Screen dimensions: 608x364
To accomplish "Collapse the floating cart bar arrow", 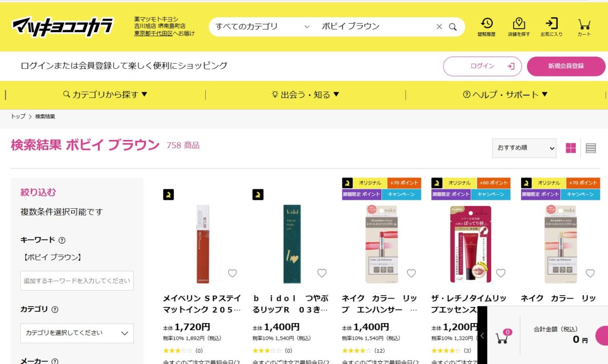I will pos(482,336).
